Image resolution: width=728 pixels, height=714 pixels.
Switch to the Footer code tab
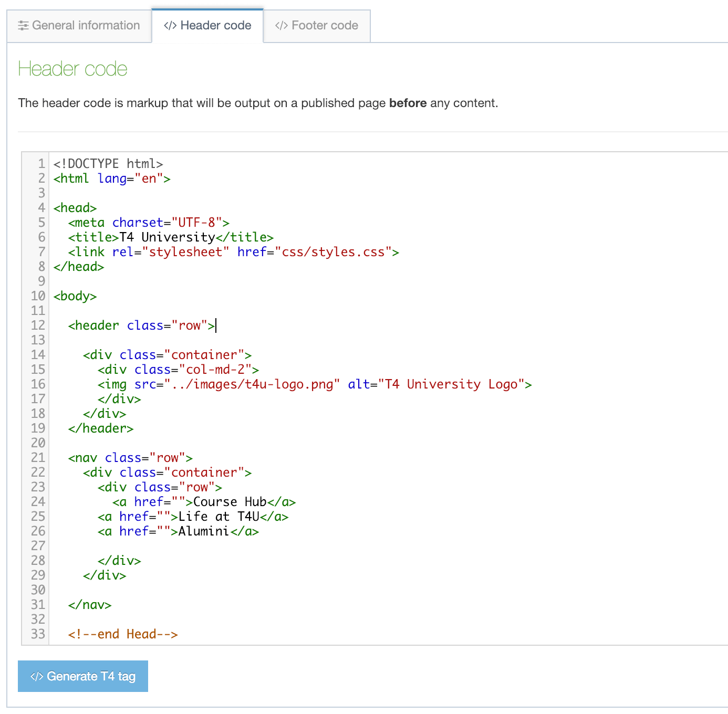[317, 26]
